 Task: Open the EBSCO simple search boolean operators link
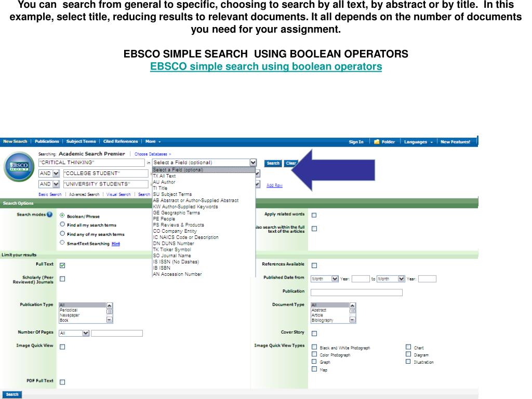(266, 66)
